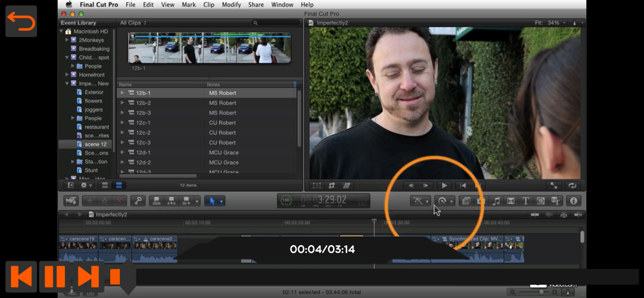Expand the Sta...tion folder
644x298 pixels.
[73, 161]
